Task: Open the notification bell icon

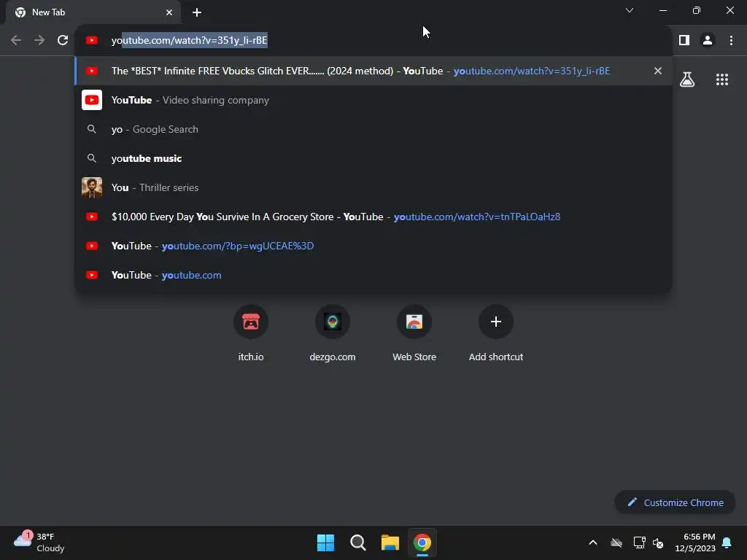Action: [727, 542]
